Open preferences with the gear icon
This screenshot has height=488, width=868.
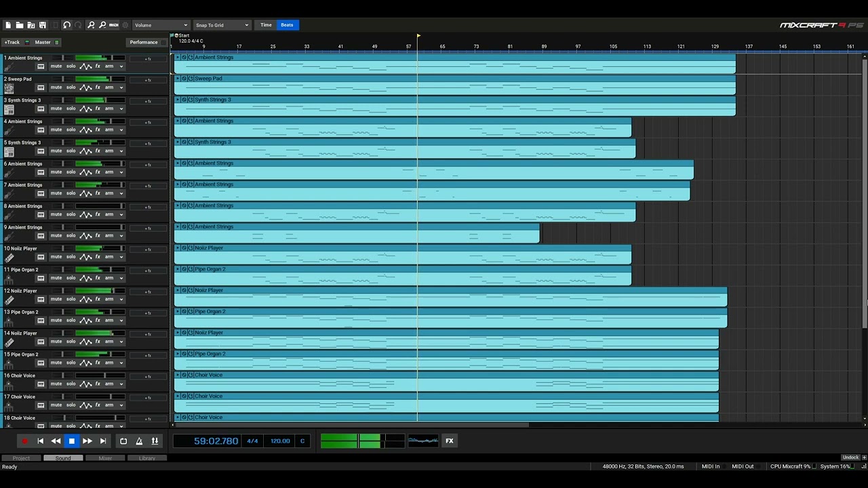125,25
